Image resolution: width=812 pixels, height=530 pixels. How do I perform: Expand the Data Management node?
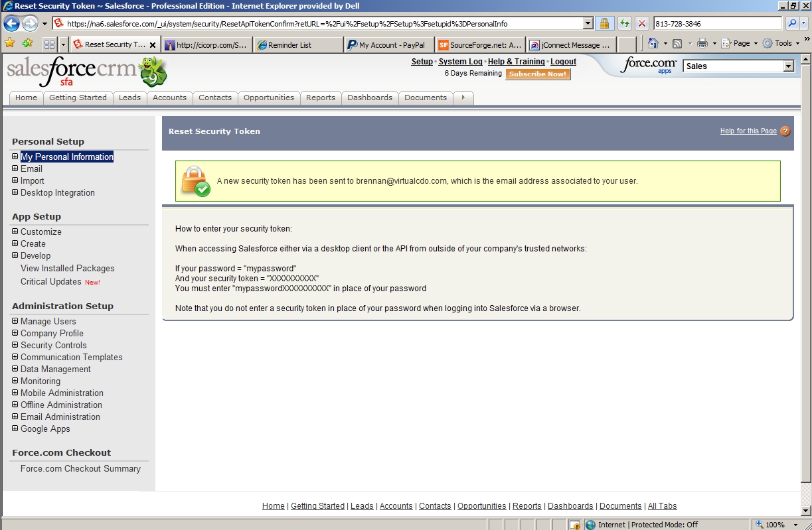[x=15, y=369]
